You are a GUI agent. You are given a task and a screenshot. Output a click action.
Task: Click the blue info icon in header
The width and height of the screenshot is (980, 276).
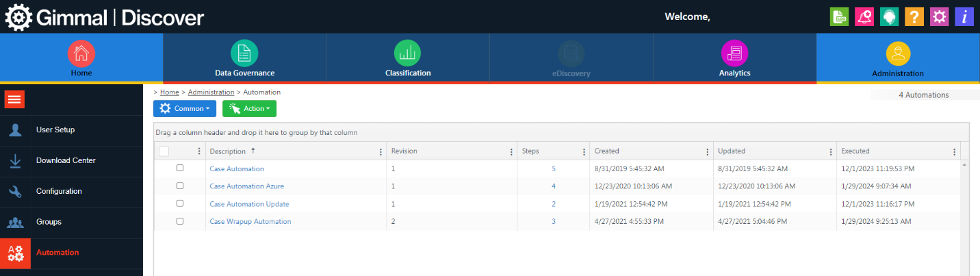964,17
